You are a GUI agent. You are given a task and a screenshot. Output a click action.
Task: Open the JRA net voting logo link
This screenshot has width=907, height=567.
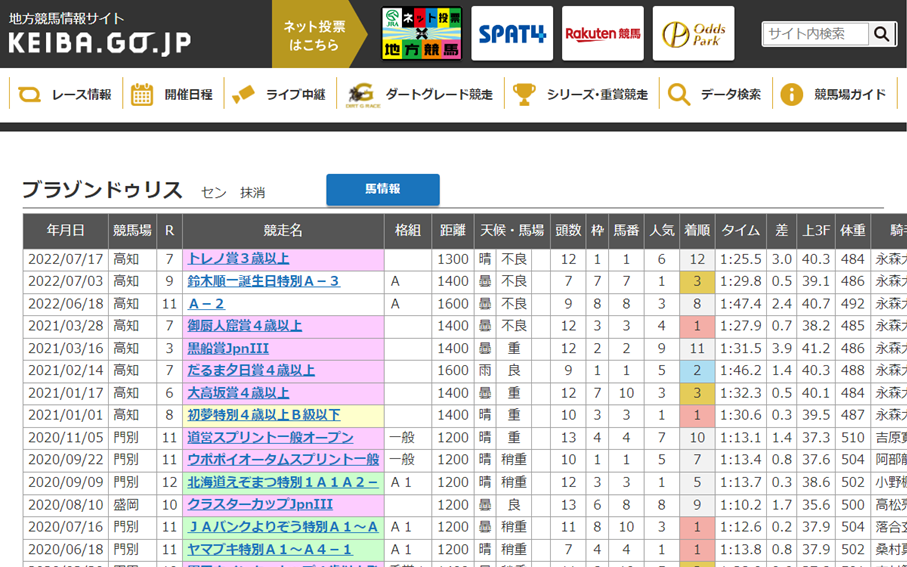tap(421, 34)
